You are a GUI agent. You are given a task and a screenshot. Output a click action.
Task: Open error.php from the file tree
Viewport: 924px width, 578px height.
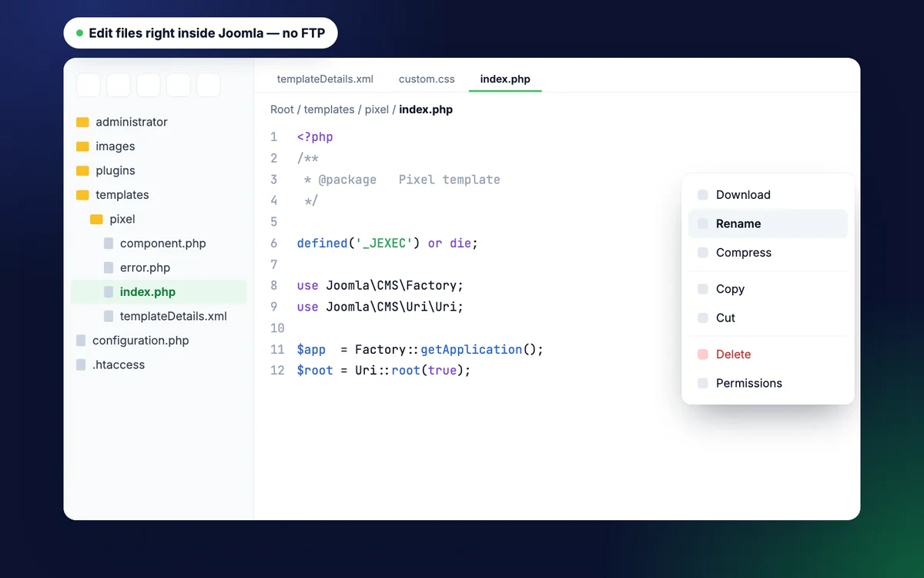145,267
